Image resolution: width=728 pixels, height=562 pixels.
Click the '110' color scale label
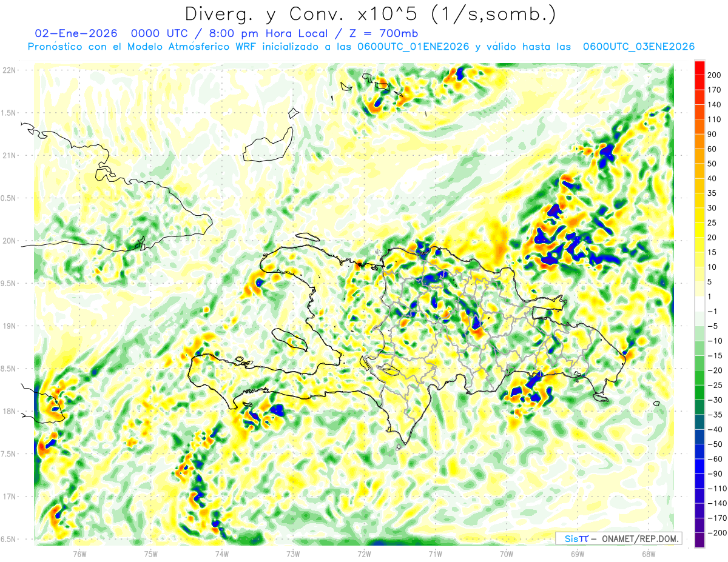point(714,119)
